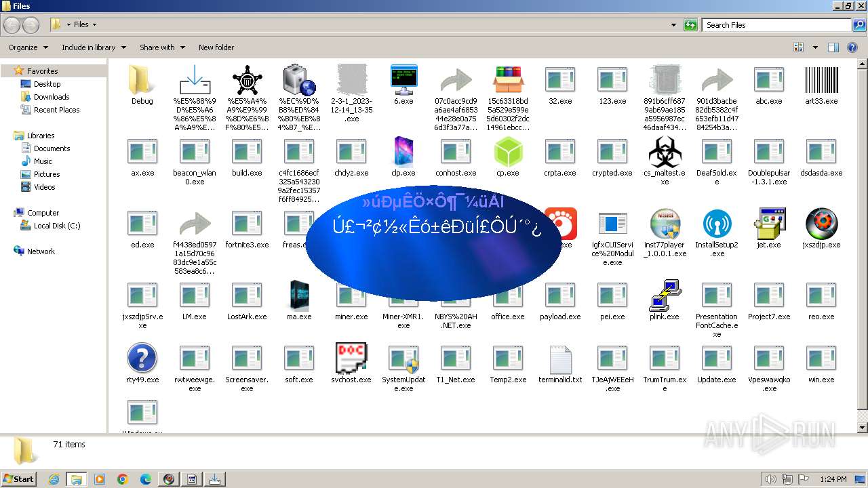Select clp.exe file icon
The width and height of the screenshot is (868, 488).
pyautogui.click(x=403, y=152)
